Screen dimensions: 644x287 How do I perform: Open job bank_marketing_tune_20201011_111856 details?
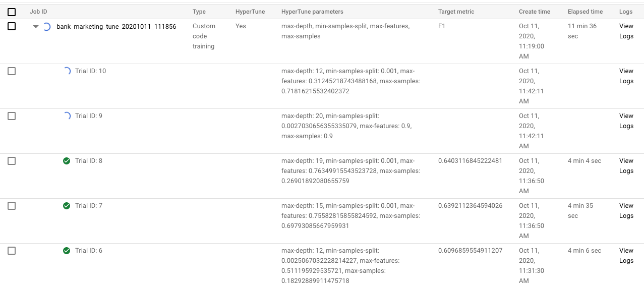pyautogui.click(x=116, y=26)
